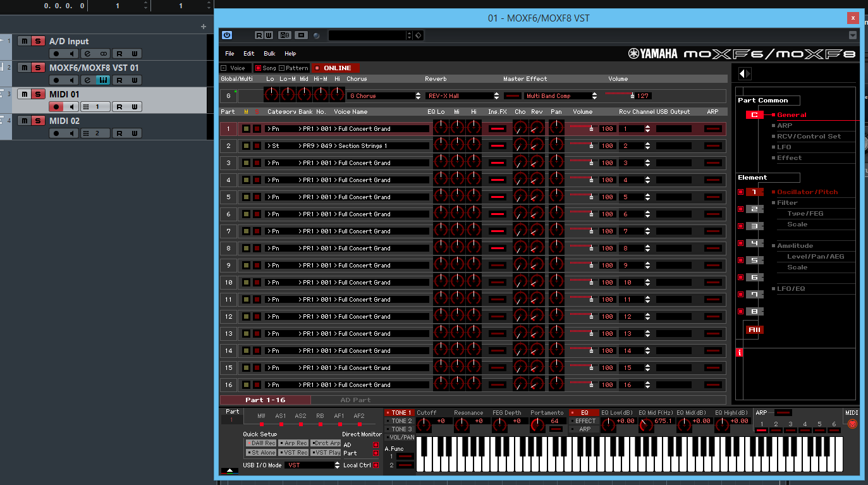Screen dimensions: 868x485
Task: Enable plugin write automation W button
Action: coord(269,35)
